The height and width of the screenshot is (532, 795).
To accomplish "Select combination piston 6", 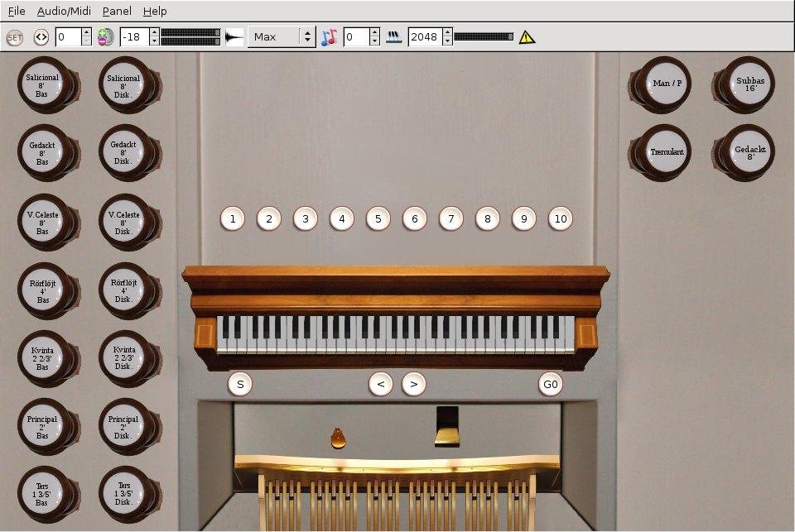I will click(x=415, y=219).
